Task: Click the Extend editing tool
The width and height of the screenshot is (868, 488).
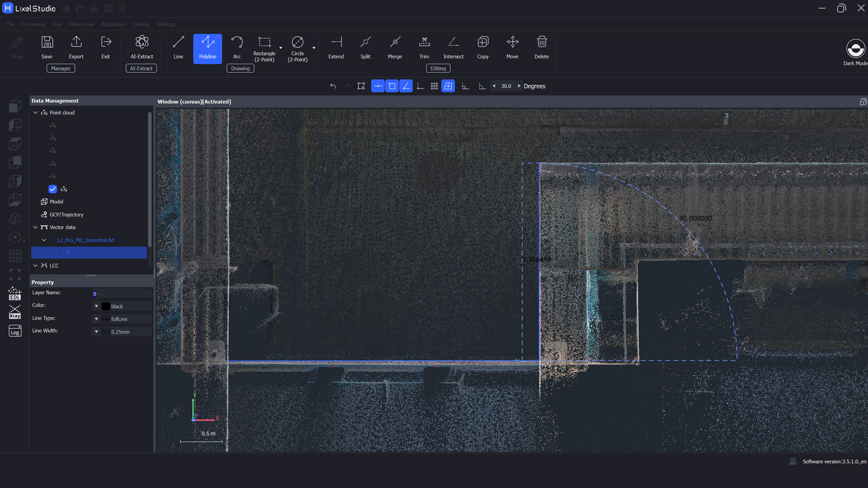Action: [336, 47]
